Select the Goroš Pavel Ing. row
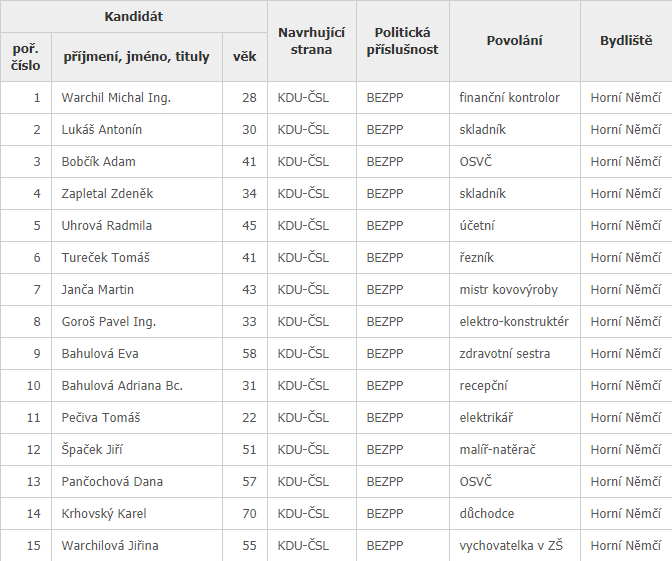The image size is (672, 561). (x=109, y=322)
